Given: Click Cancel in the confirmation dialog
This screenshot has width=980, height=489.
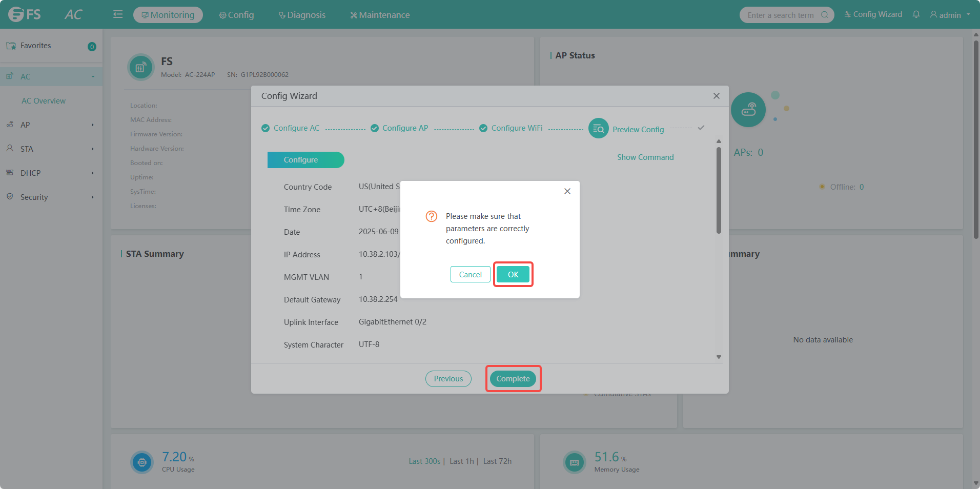Looking at the screenshot, I should [470, 274].
